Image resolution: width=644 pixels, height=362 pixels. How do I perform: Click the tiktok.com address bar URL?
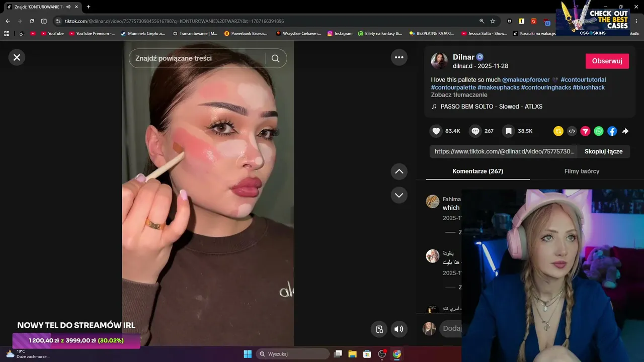[x=174, y=21]
